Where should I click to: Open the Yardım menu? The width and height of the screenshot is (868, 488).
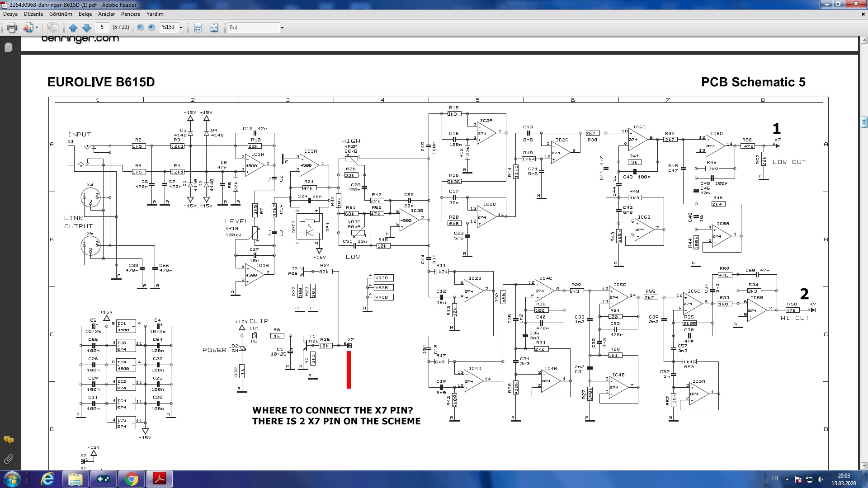click(x=155, y=14)
